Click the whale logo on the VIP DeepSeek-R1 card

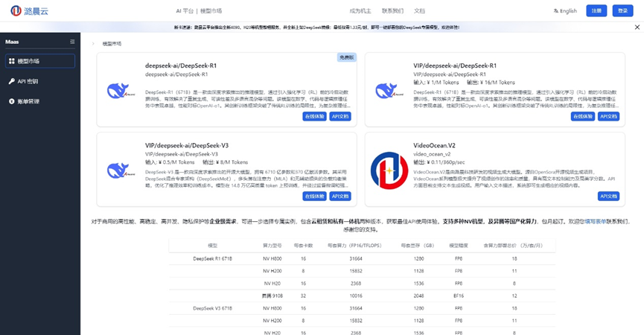(x=389, y=90)
